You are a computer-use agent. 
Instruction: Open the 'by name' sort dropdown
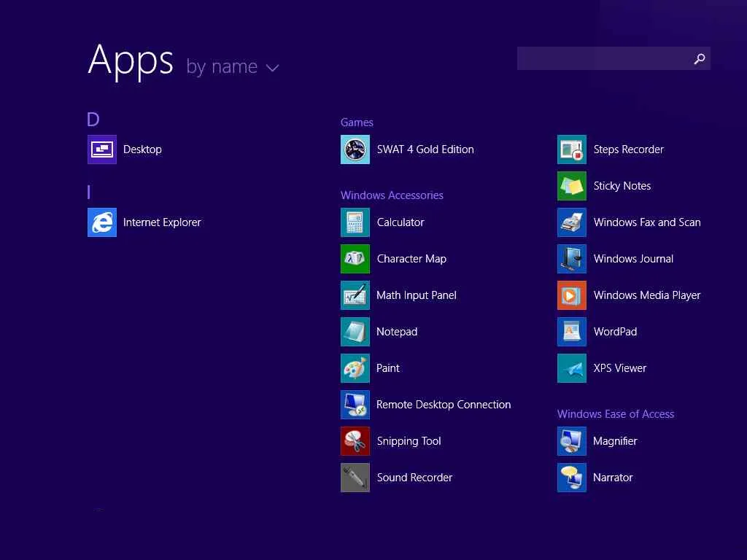[x=233, y=66]
